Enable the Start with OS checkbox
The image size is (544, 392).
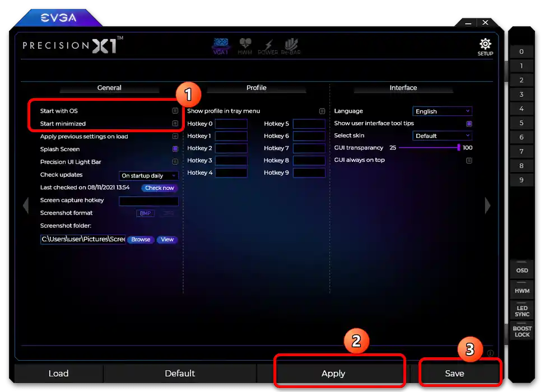coord(175,111)
